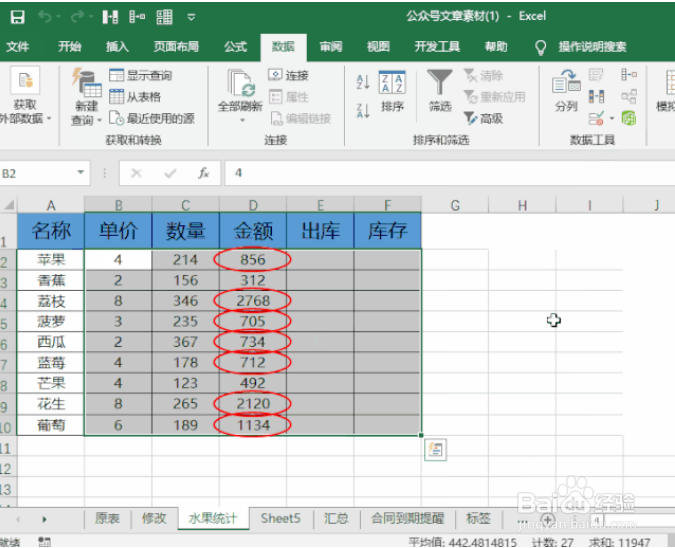Click the Enter checkmark in formula bar
Screen dimensions: 675x548
[x=170, y=173]
